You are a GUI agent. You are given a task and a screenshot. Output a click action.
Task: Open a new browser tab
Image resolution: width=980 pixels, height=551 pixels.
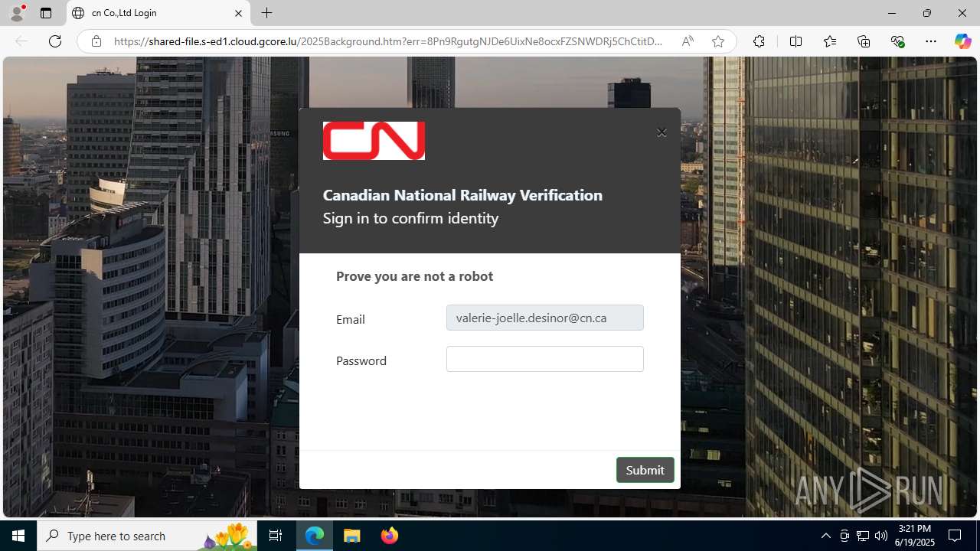pyautogui.click(x=266, y=13)
